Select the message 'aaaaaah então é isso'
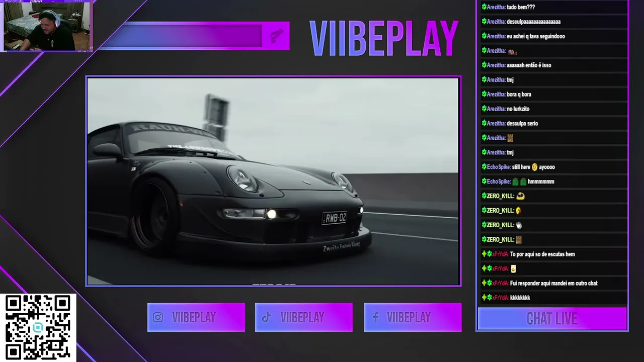644x362 pixels. coord(529,65)
